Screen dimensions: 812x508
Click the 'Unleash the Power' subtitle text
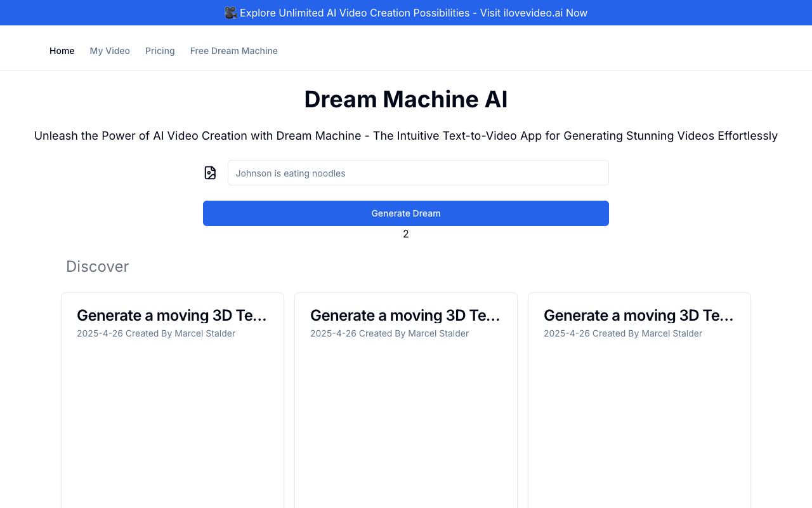406,136
